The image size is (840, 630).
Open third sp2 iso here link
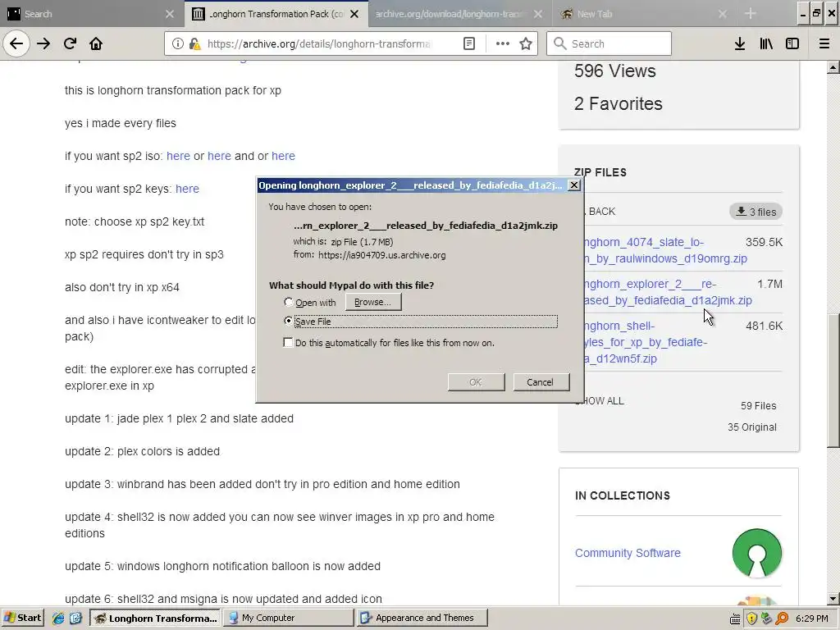[x=283, y=156]
